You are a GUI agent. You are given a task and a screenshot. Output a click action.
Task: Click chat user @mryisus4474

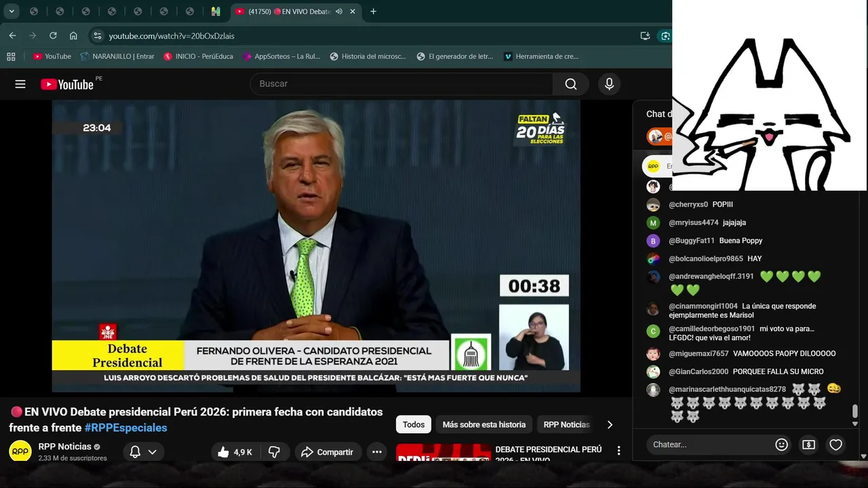tap(694, 222)
